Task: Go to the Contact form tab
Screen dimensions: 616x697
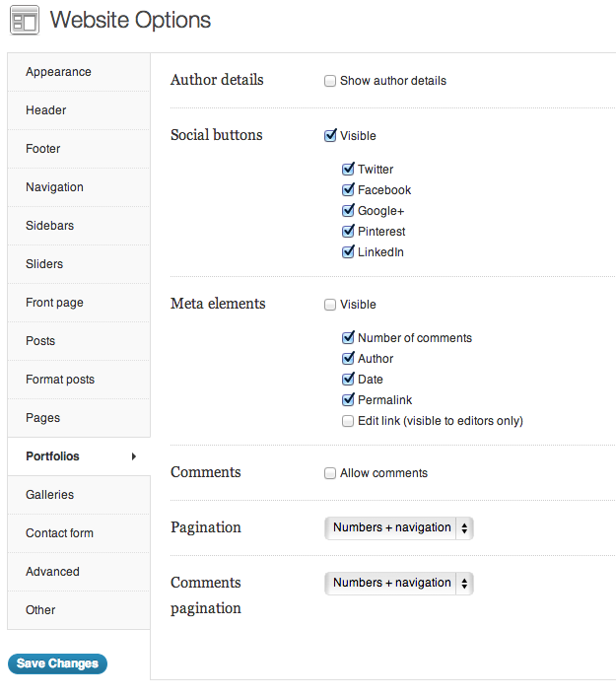Action: tap(59, 533)
